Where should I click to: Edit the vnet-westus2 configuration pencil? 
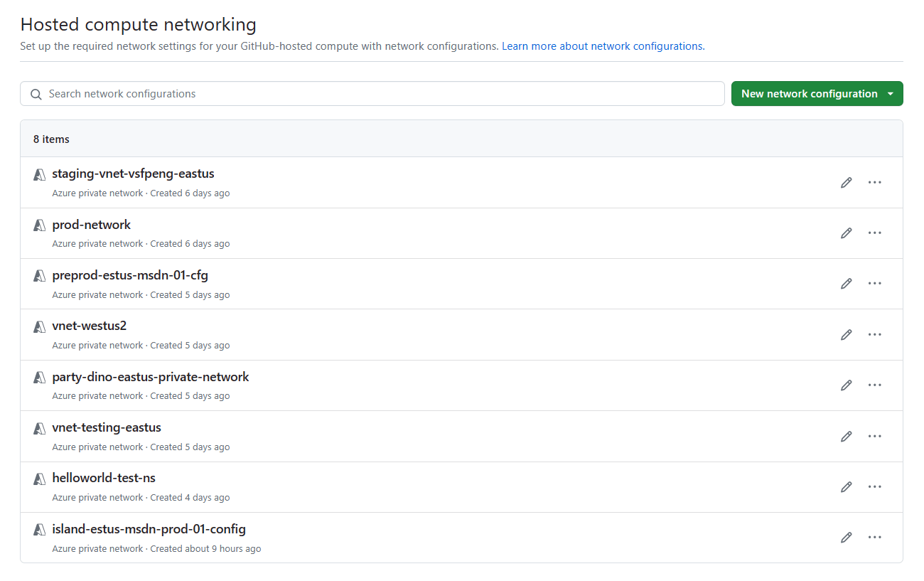(x=846, y=334)
